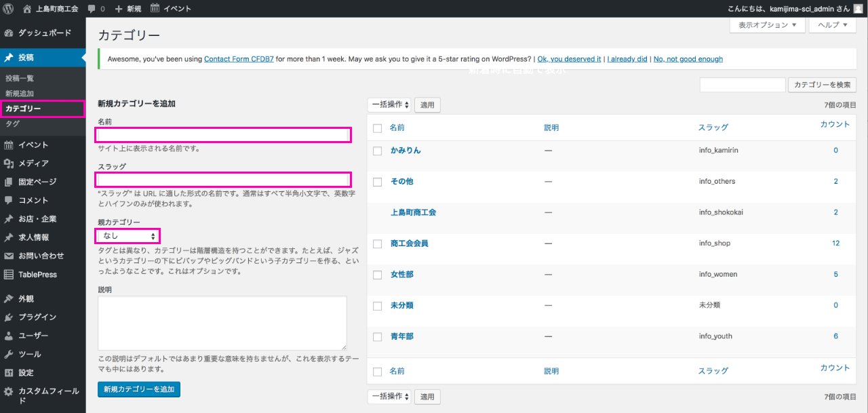Open the comments bubble icon in admin bar
The width and height of the screenshot is (868, 413).
92,9
